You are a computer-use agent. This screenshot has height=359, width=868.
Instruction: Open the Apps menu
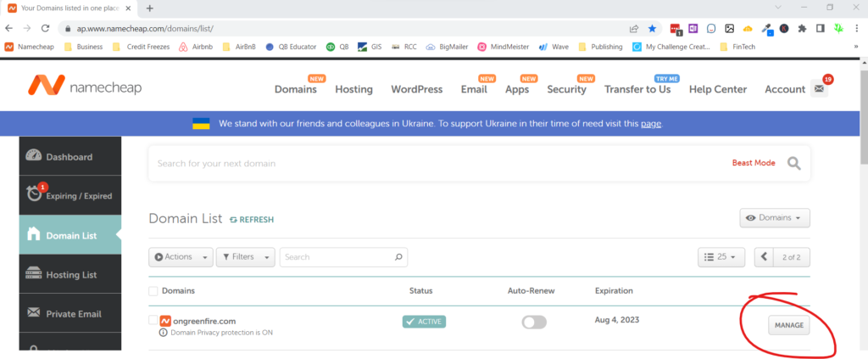517,89
